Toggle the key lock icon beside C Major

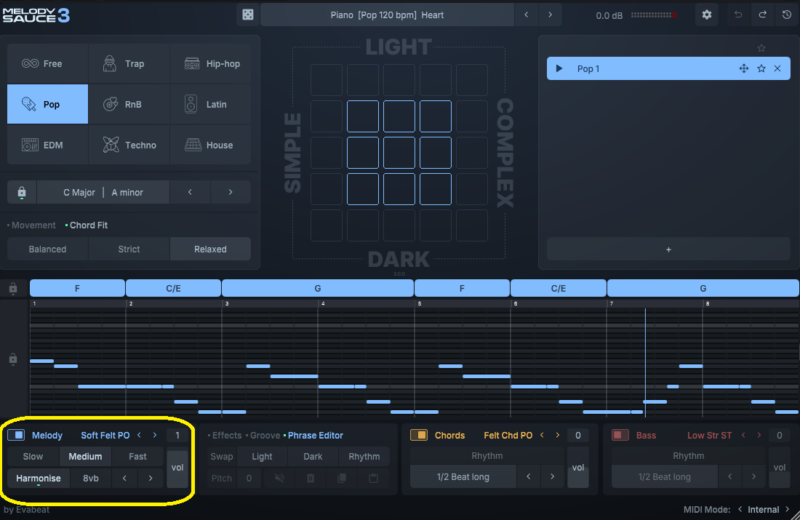pos(21,192)
